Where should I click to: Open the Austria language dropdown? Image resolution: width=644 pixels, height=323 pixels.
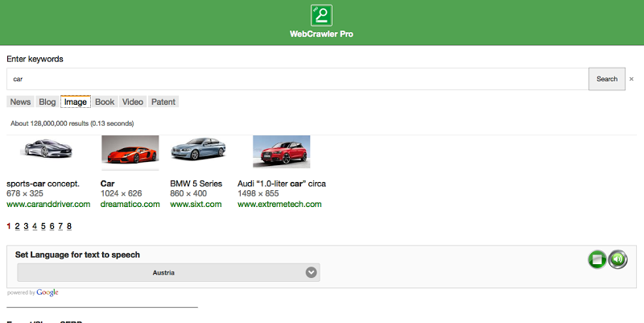[x=168, y=272]
